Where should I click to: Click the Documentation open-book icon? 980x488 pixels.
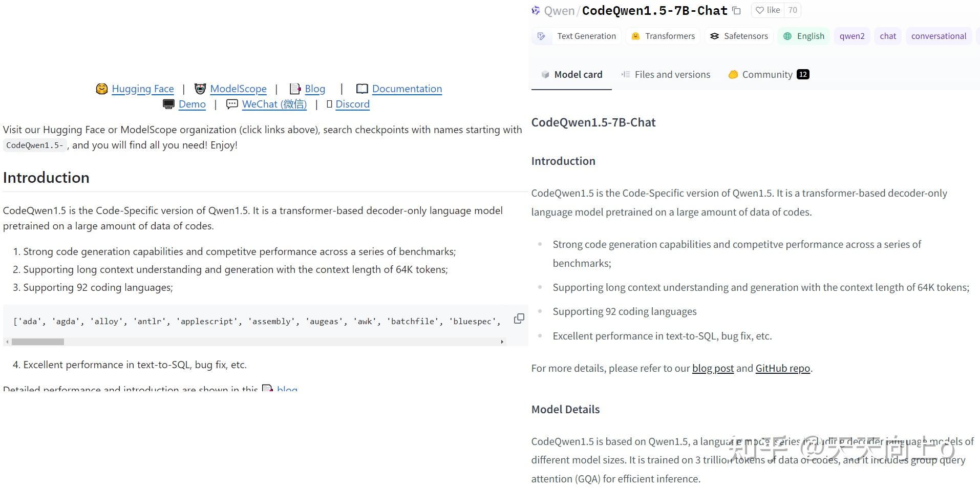(362, 89)
